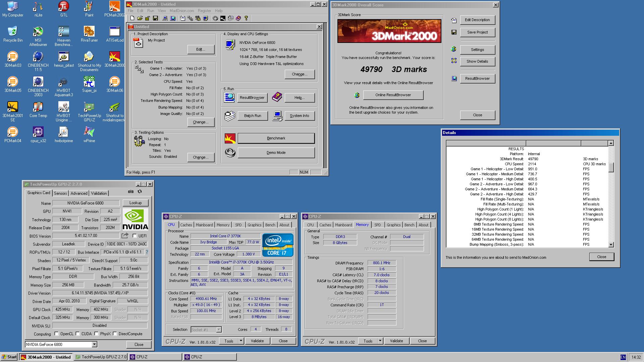Screen dimensions: 644x362
Task: Click the Benchmark button in 3DMark2000
Action: 276,138
